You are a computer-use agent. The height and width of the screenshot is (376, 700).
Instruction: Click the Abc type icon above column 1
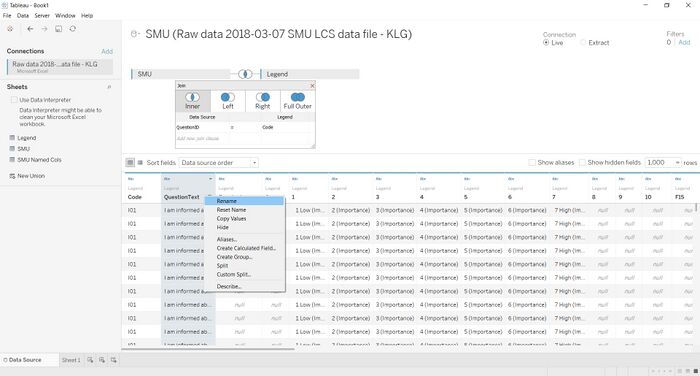295,179
